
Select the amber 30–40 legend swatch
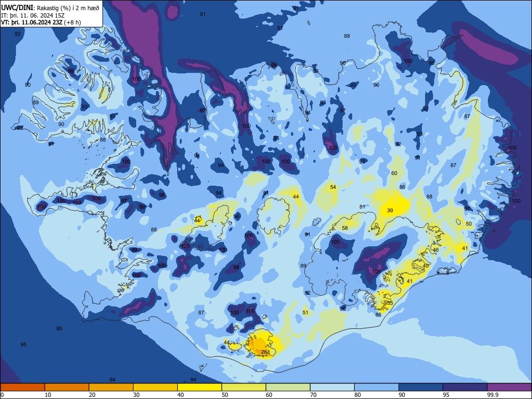pos(155,387)
